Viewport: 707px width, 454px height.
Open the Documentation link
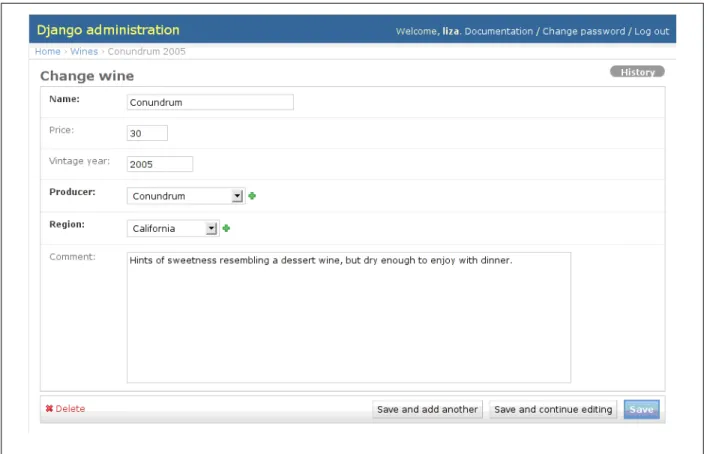click(x=499, y=31)
